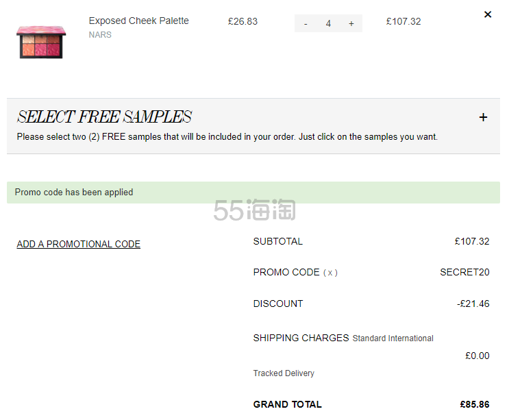Remove the applied promo code via (x)

(x=330, y=273)
